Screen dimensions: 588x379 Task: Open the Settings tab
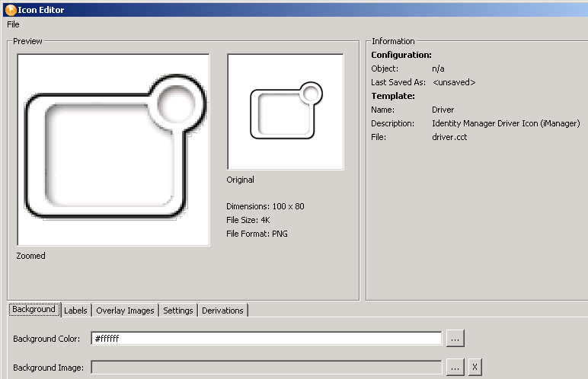[178, 311]
